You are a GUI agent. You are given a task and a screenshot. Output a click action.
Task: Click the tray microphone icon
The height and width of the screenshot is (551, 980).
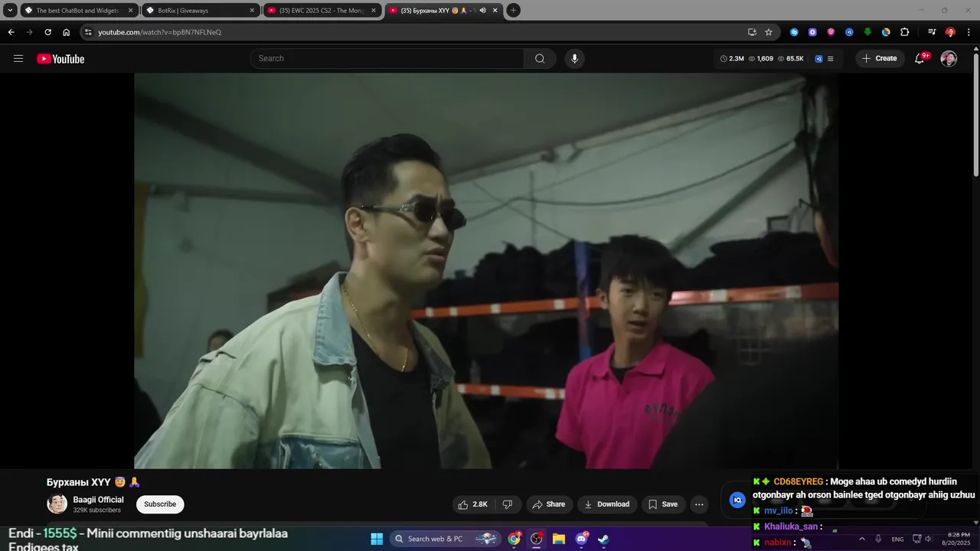[878, 539]
